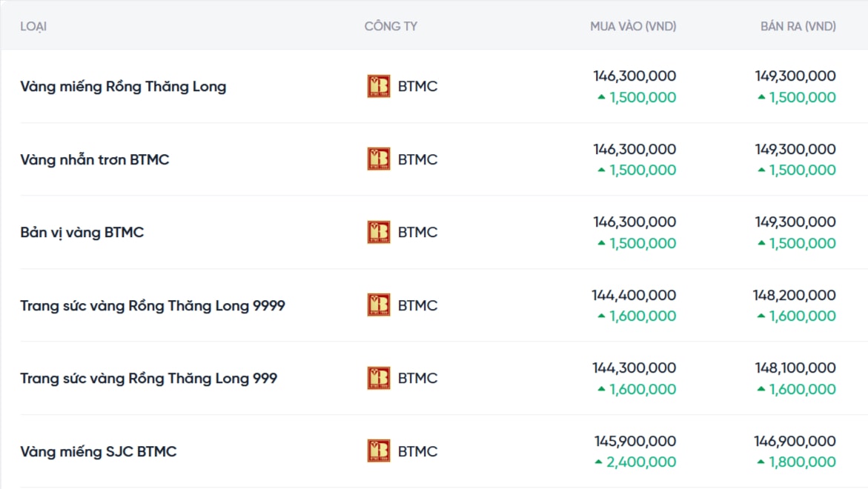Click BTMC logo in Vàng miếng Rồng Thăng Long row
This screenshot has height=489, width=868.
point(379,86)
